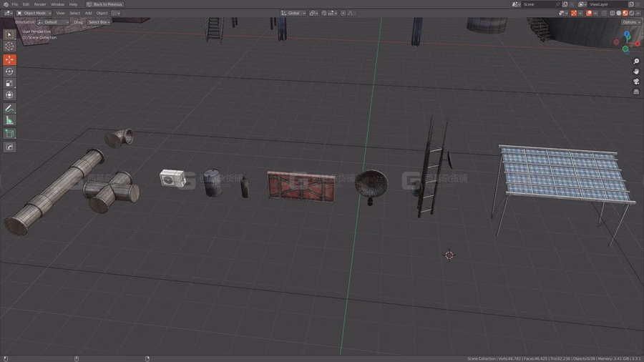This screenshot has height=362, width=644.
Task: Select the Add Cube tool
Action: pyautogui.click(x=9, y=133)
